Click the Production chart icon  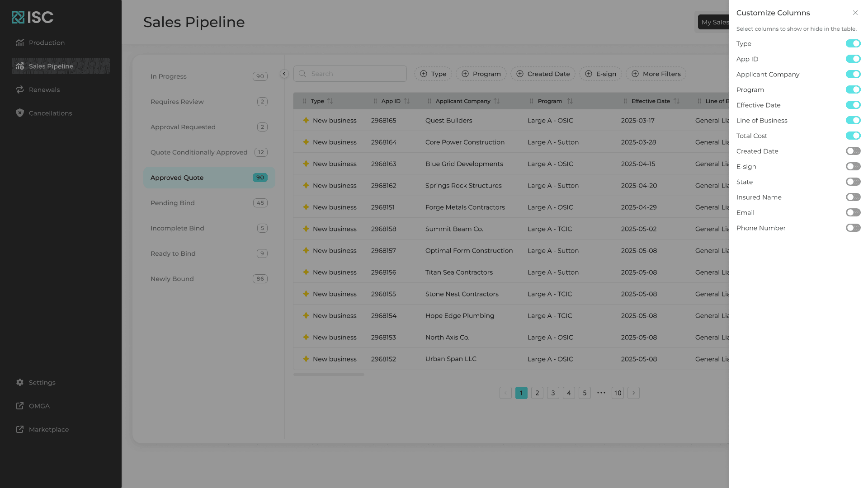tap(20, 42)
